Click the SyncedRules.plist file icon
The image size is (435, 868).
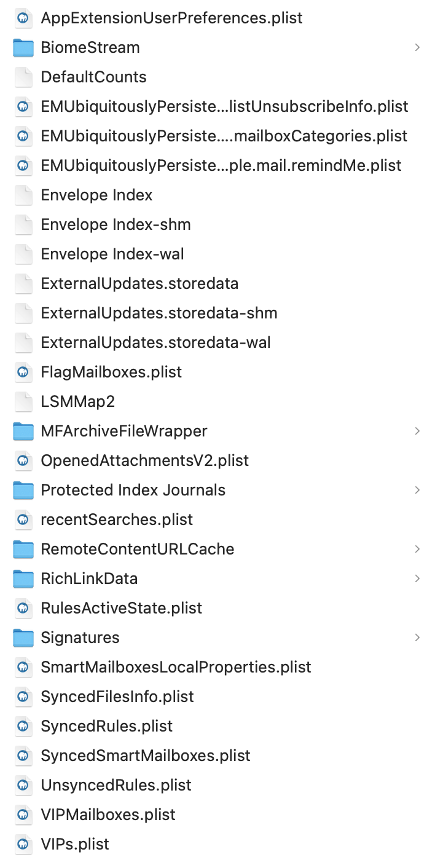(x=23, y=726)
